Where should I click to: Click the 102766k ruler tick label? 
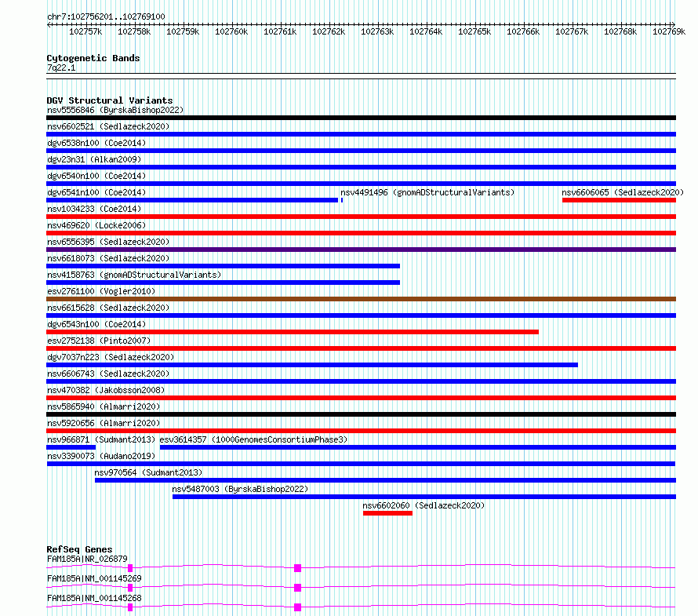click(x=523, y=31)
